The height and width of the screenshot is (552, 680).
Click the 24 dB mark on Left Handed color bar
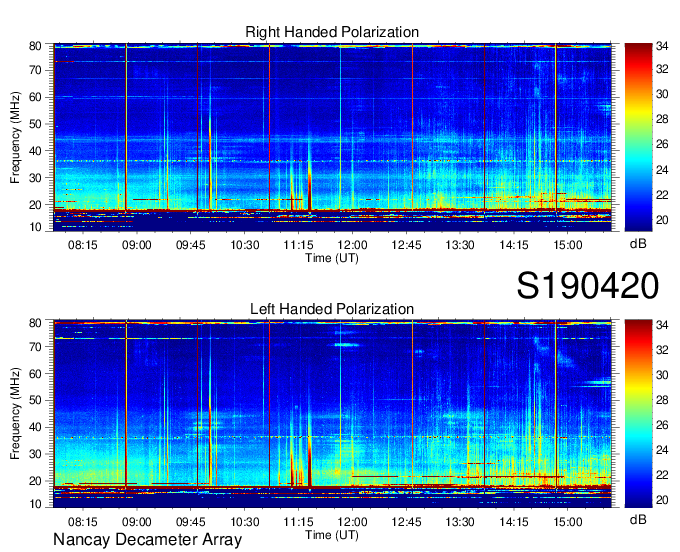(662, 450)
